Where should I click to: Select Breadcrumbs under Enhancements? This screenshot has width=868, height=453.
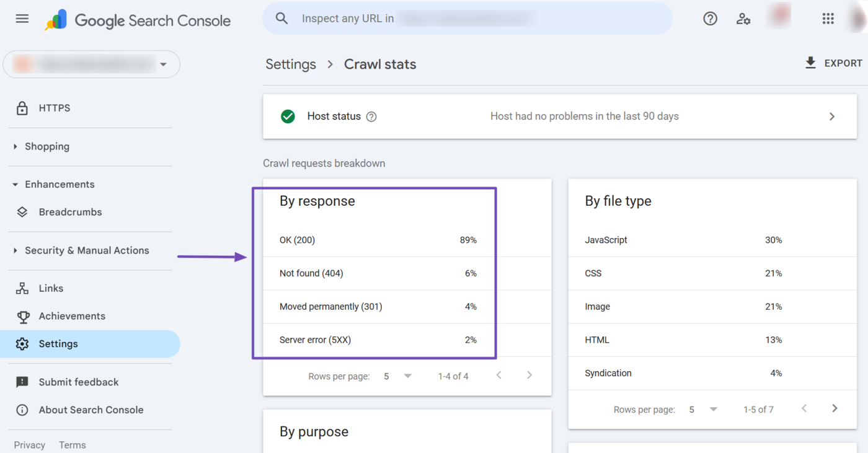[70, 212]
